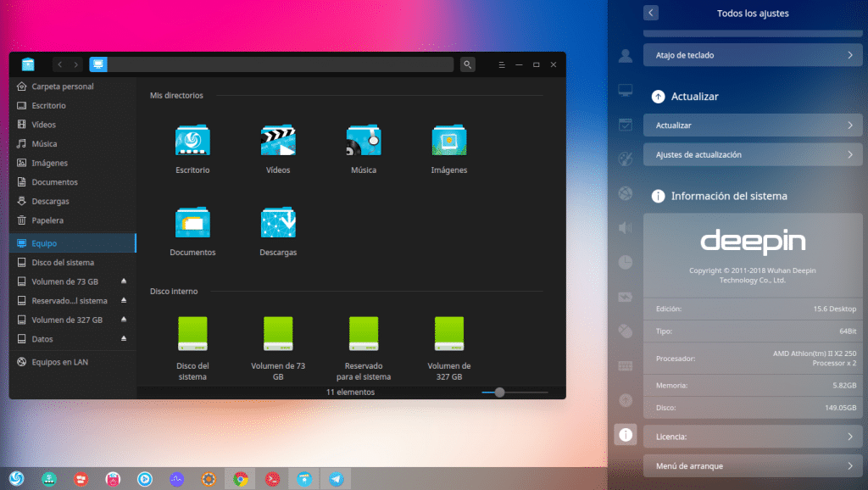Open Disco del sistema sidebar entry

tap(73, 263)
